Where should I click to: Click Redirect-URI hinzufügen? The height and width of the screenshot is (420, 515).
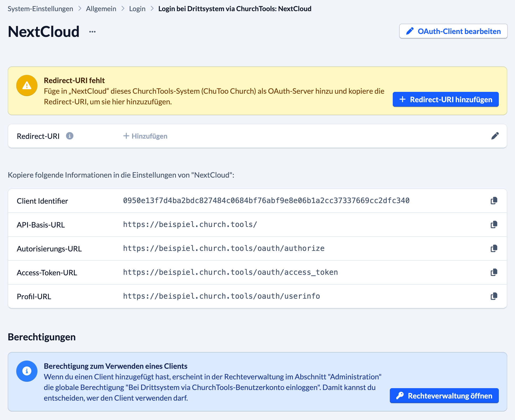[x=446, y=99]
